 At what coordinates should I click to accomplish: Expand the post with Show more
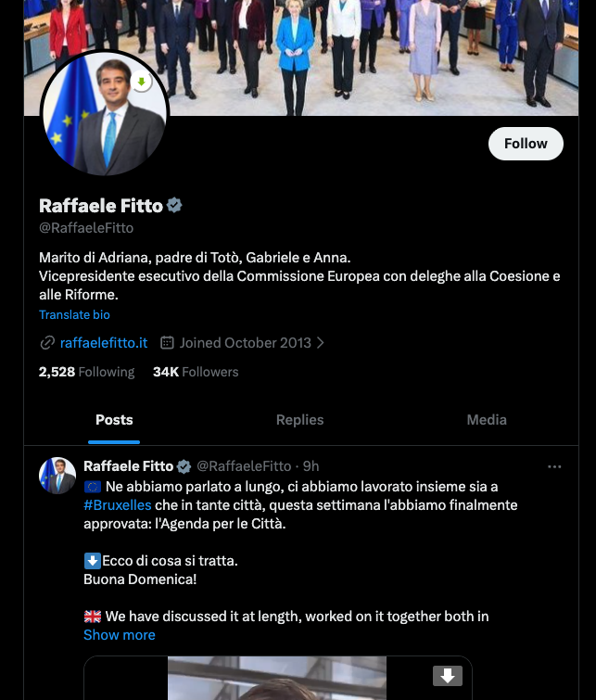click(x=120, y=635)
